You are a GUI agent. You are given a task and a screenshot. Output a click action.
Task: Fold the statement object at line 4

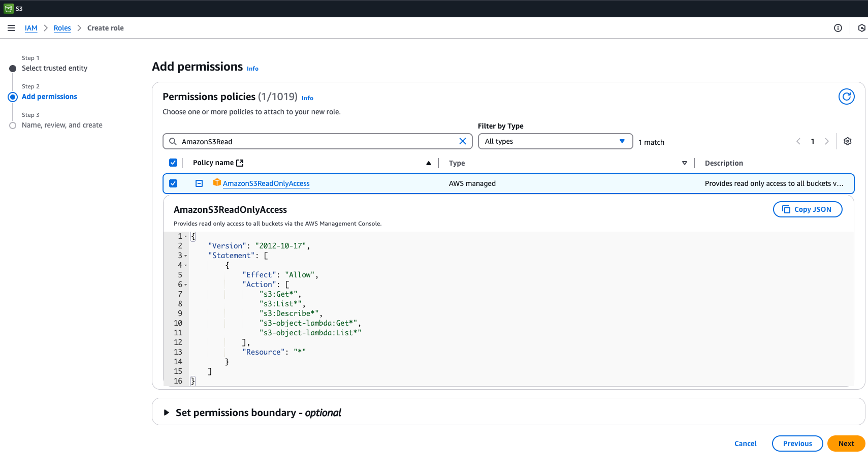click(186, 265)
